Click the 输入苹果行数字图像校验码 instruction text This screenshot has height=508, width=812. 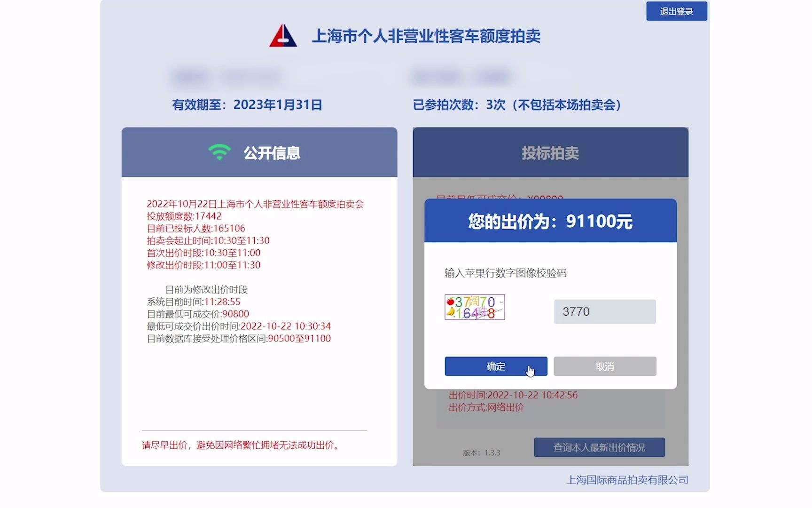pos(506,273)
